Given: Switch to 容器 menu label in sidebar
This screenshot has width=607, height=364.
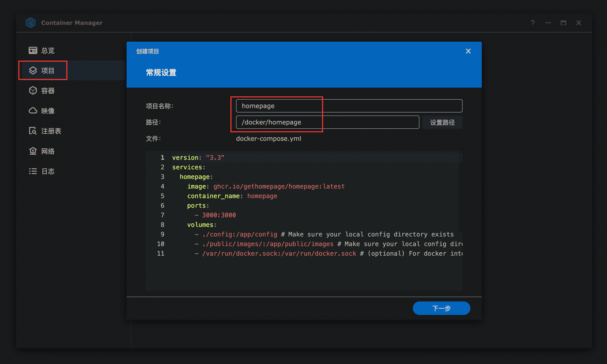Looking at the screenshot, I should [48, 91].
